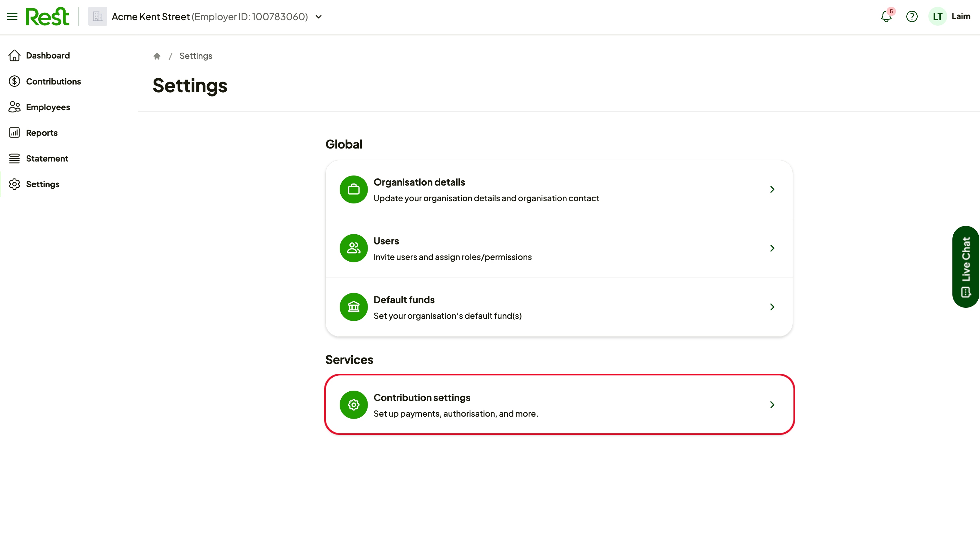Click the Users people icon in Global
The width and height of the screenshot is (980, 533).
tap(353, 248)
